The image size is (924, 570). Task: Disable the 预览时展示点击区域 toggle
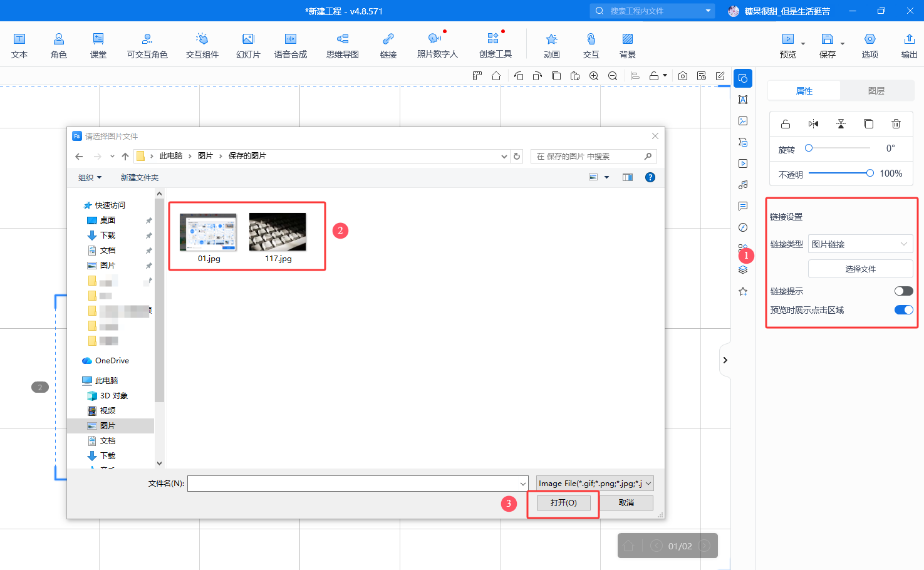coord(903,310)
